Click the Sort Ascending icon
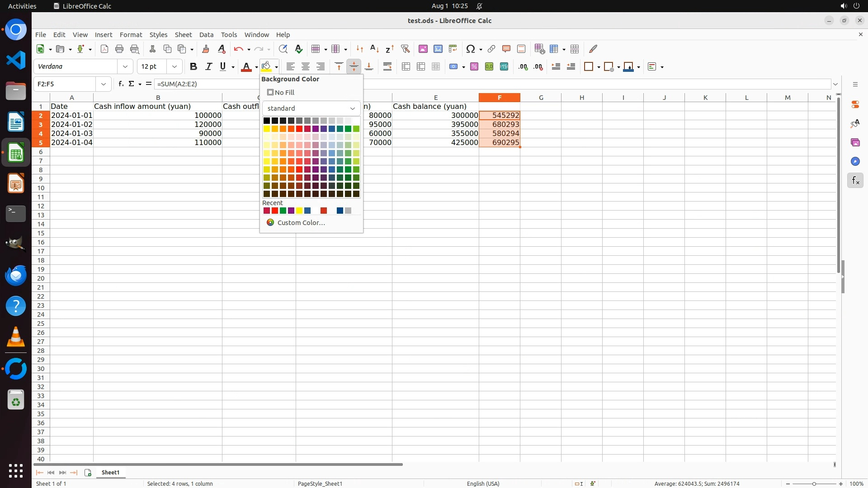The height and width of the screenshot is (488, 868). point(374,49)
